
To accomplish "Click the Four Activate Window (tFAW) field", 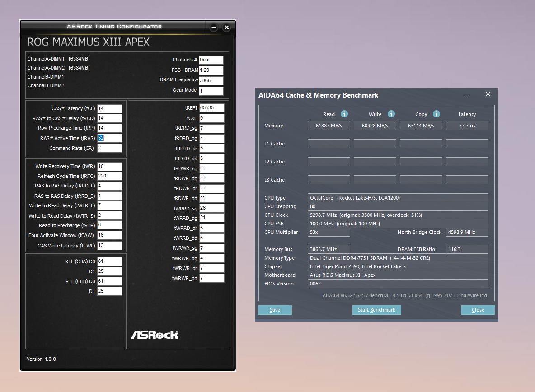I will [109, 235].
